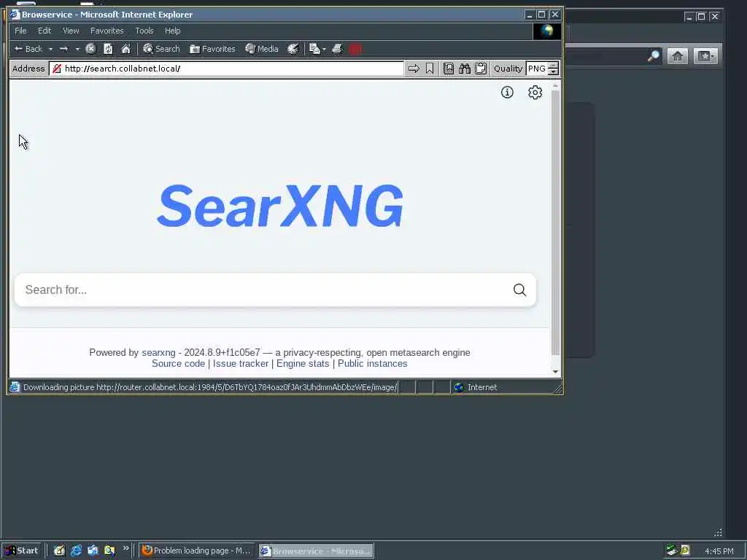Click the Forward arrow toolbar button
747x560 pixels.
tap(64, 49)
